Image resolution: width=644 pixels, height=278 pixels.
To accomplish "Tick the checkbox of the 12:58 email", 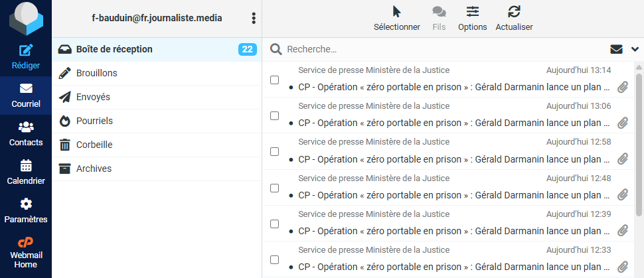I will tap(274, 152).
